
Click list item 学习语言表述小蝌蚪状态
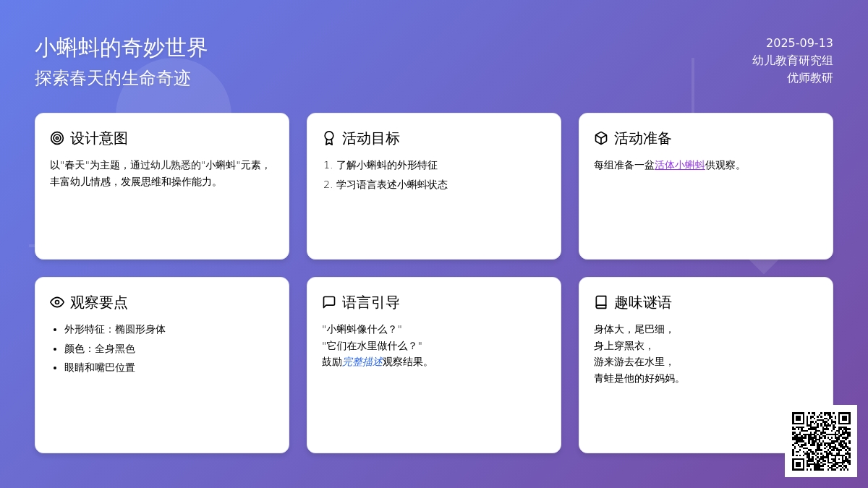pyautogui.click(x=391, y=184)
